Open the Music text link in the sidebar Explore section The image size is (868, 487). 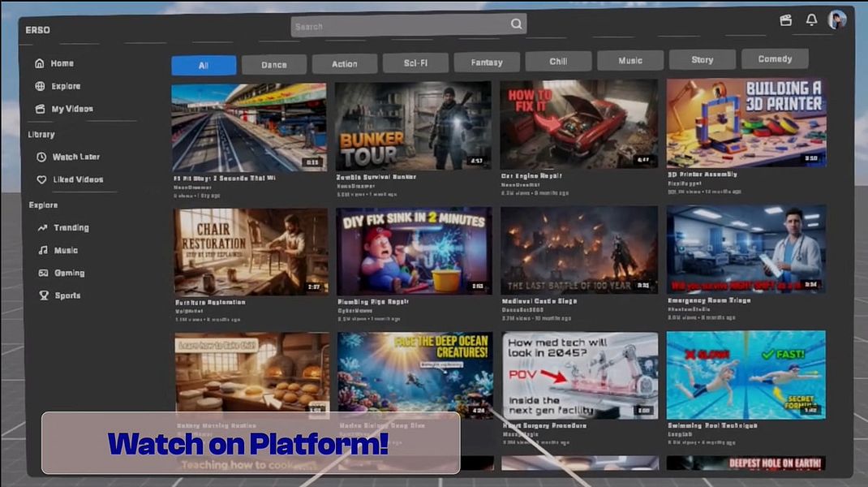click(x=66, y=251)
